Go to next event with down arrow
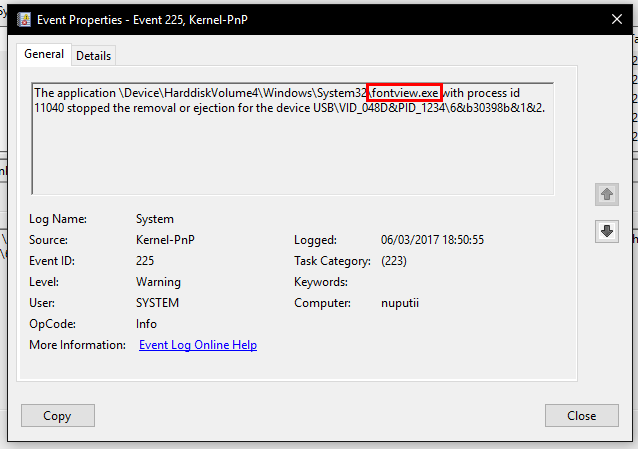 pyautogui.click(x=605, y=231)
